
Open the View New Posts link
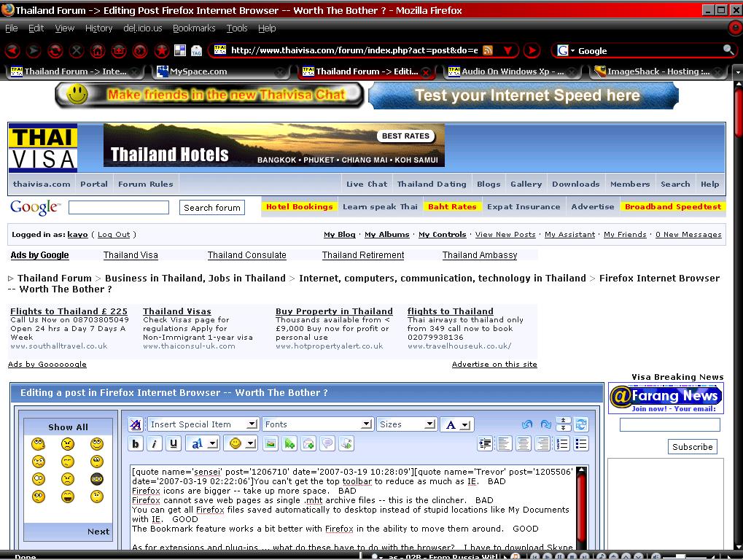click(x=505, y=235)
